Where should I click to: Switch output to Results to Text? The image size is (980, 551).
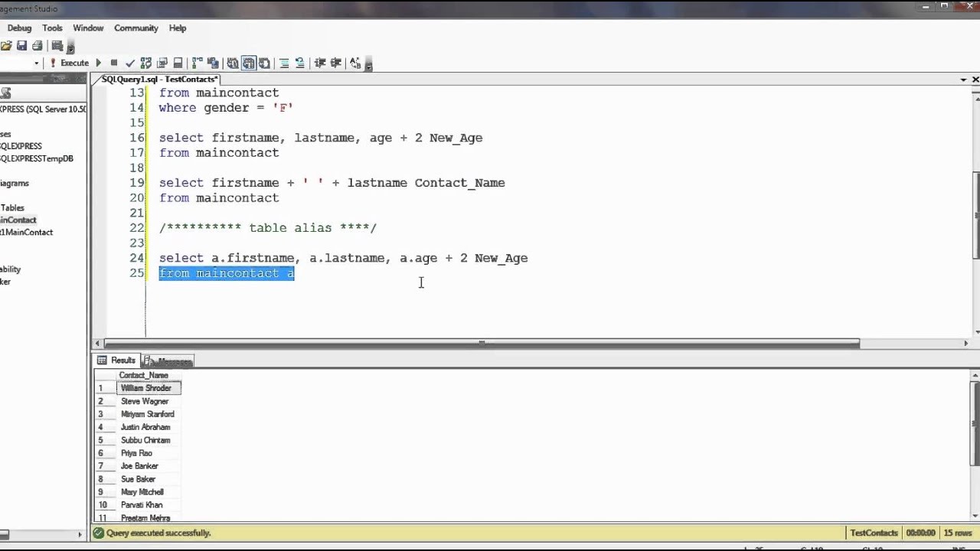tap(233, 63)
